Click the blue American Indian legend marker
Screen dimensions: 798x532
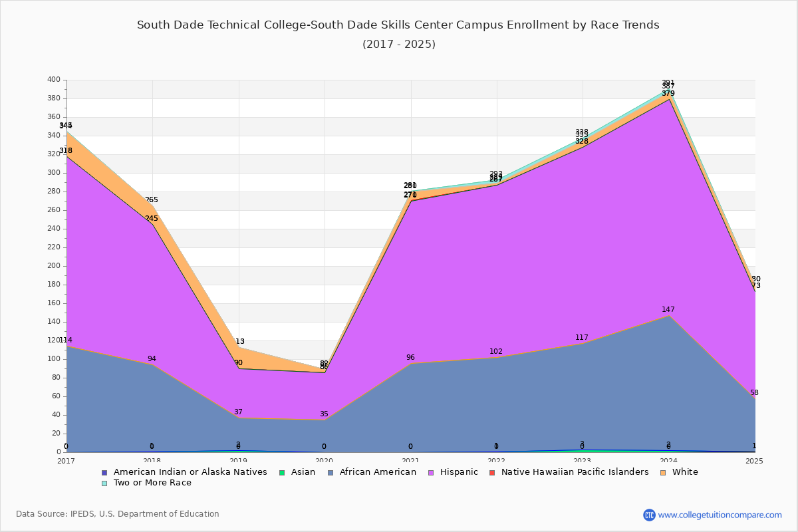104,472
